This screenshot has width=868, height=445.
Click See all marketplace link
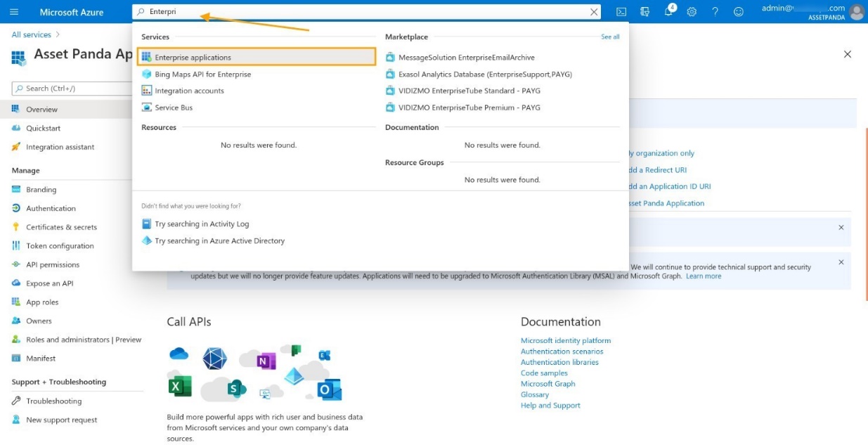610,37
